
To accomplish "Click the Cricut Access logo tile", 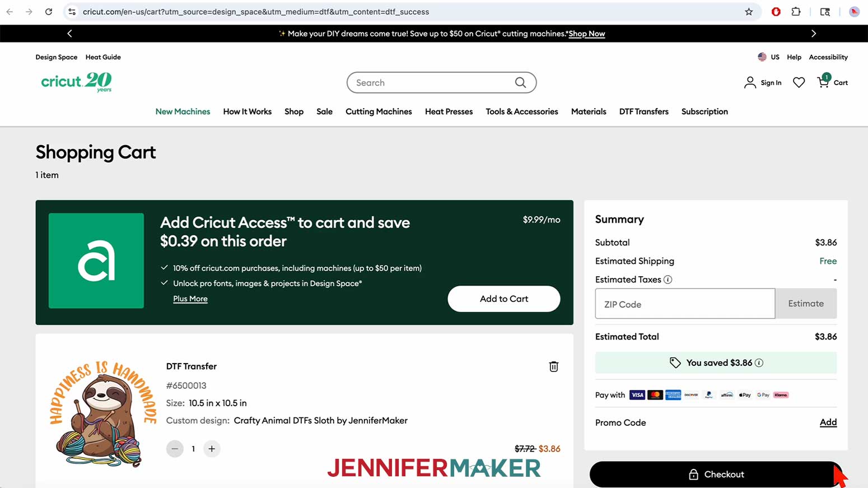I will tap(96, 261).
